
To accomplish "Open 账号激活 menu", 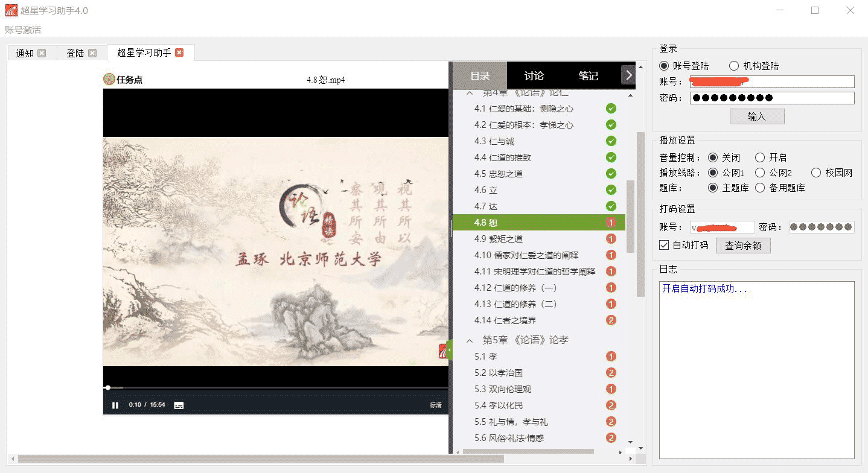I will click(x=23, y=30).
